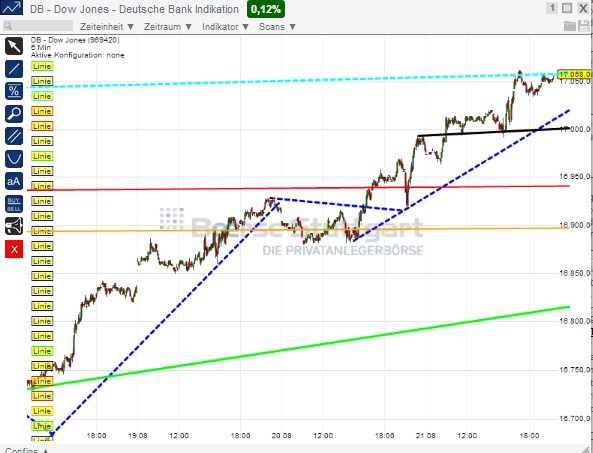This screenshot has height=453, width=593.
Task: Click the red X delete tool
Action: click(14, 249)
